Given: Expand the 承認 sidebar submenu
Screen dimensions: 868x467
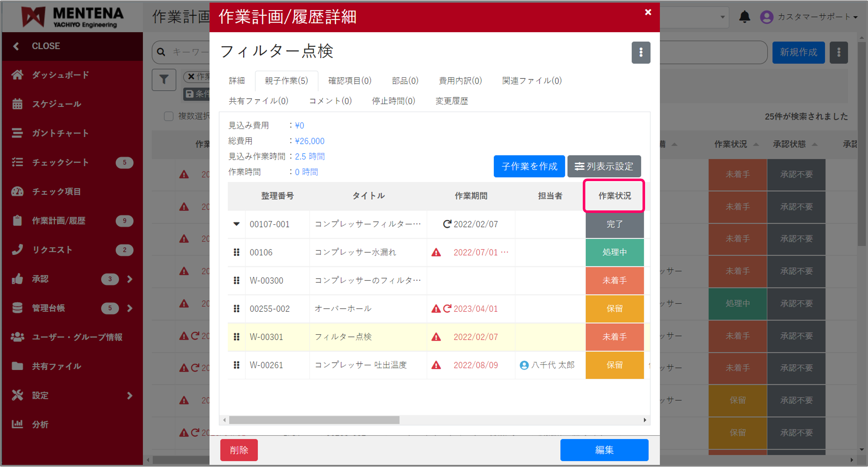Looking at the screenshot, I should [x=129, y=279].
